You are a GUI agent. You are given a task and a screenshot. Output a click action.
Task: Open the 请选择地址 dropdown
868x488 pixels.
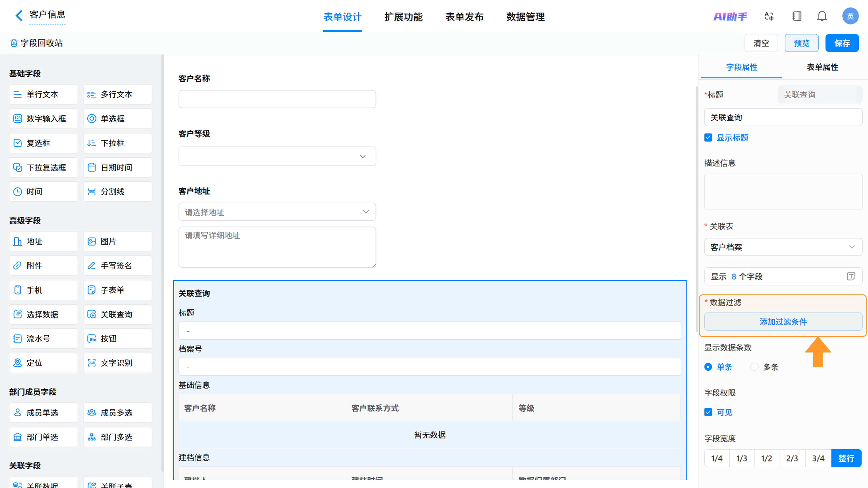click(277, 212)
